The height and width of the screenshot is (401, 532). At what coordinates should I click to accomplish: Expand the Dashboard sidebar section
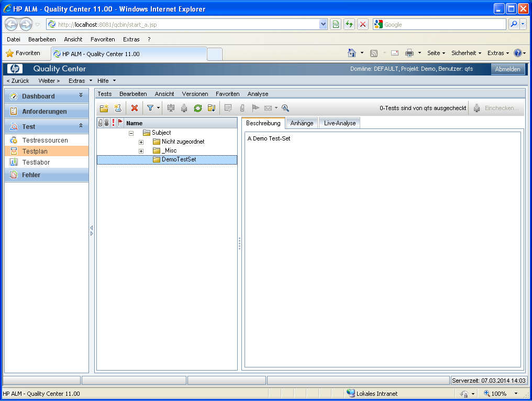point(81,95)
